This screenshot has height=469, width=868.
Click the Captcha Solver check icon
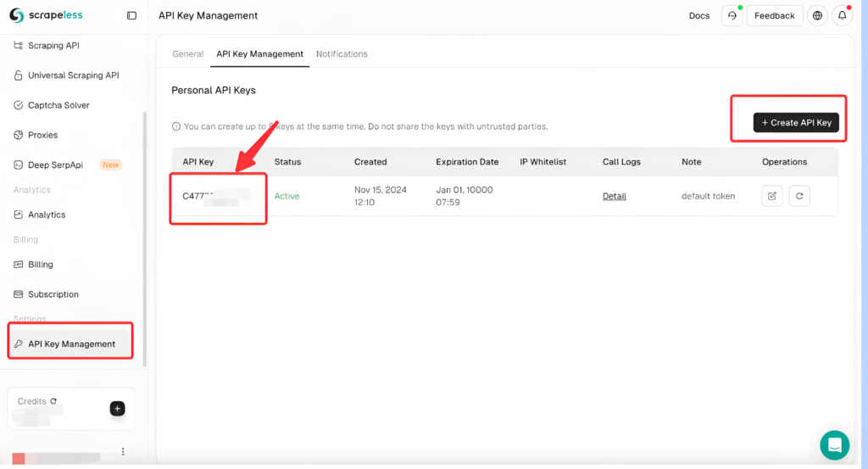tap(19, 105)
